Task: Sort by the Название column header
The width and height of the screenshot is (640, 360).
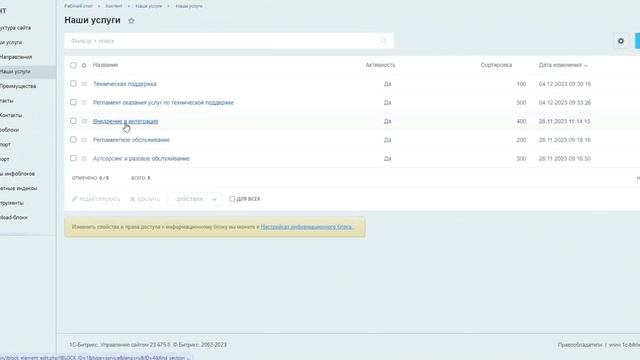Action: pyautogui.click(x=105, y=65)
